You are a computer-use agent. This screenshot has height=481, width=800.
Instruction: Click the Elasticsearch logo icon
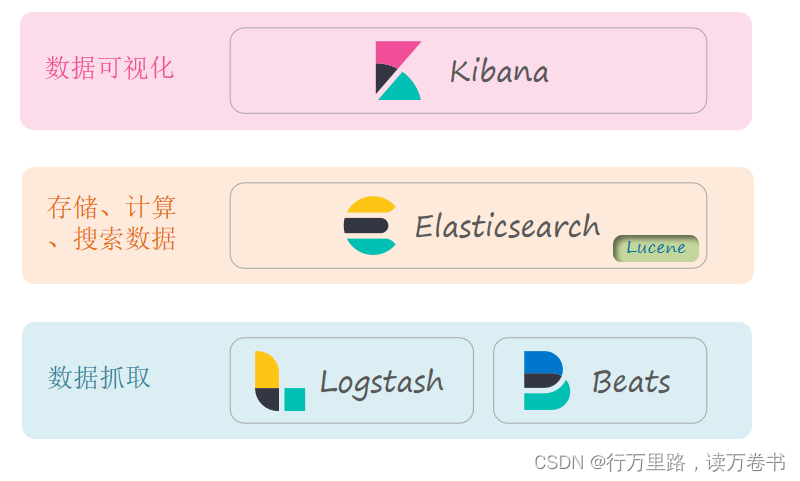[x=370, y=226]
